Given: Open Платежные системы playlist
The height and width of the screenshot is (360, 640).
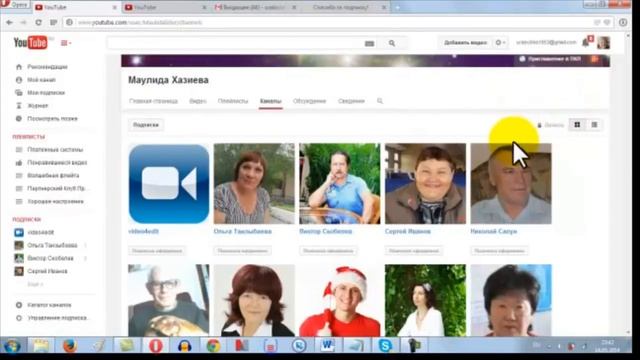Looking at the screenshot, I should coord(55,150).
